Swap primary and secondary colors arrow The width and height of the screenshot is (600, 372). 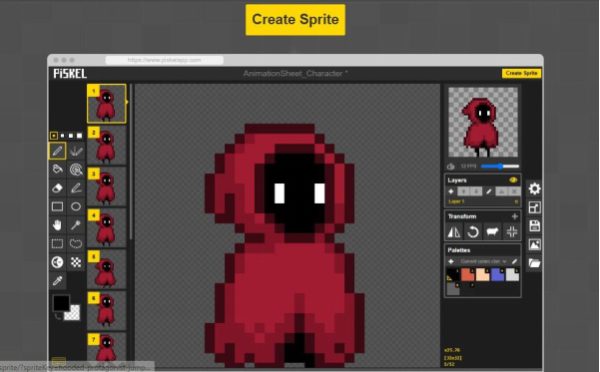click(58, 316)
